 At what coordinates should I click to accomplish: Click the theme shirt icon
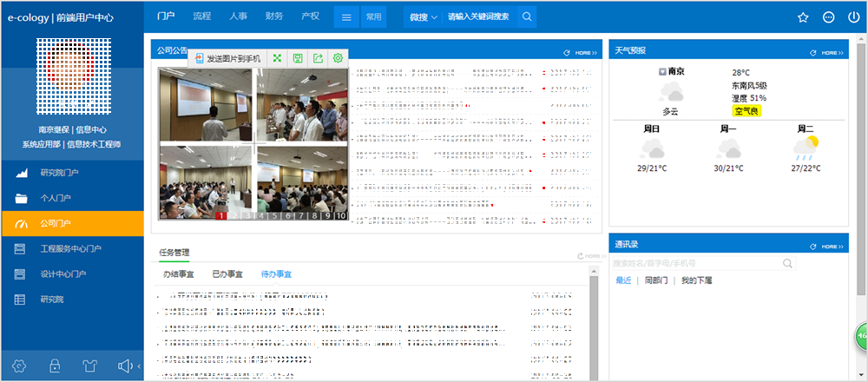click(x=89, y=366)
